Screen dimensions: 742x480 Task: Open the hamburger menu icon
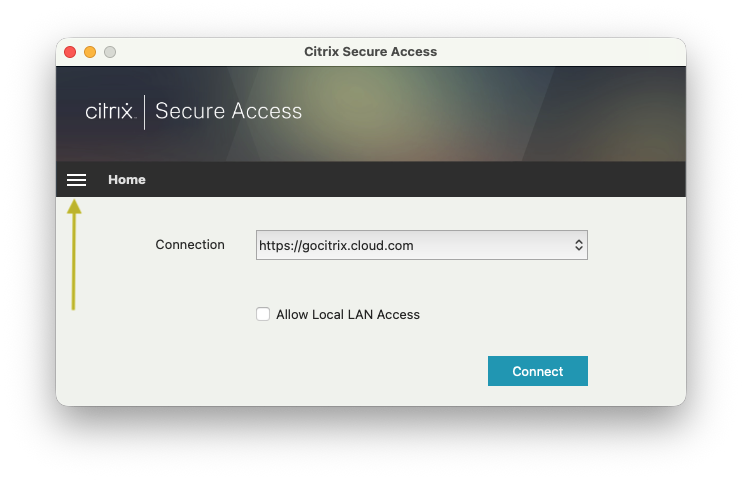(x=76, y=180)
